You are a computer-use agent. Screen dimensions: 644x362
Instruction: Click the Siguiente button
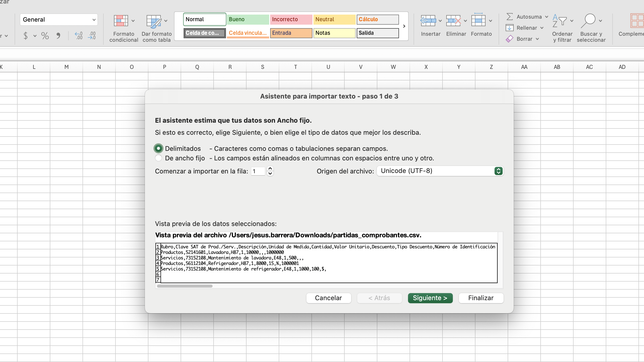[x=430, y=298]
